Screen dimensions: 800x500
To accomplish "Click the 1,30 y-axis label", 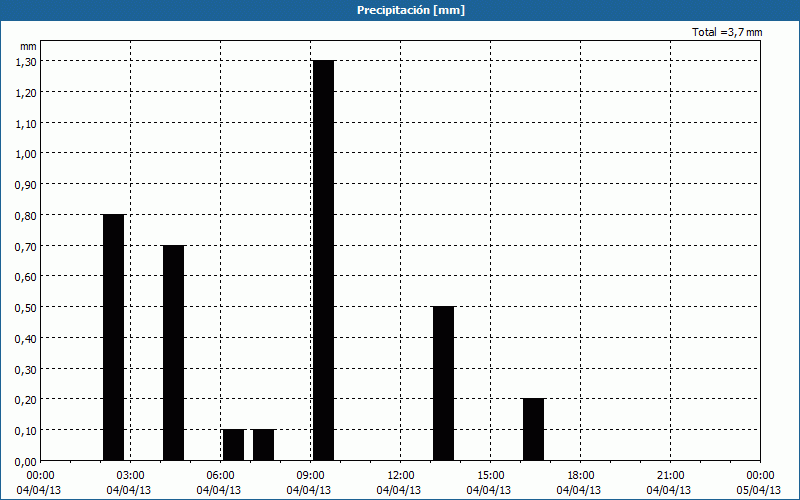I will pos(26,62).
